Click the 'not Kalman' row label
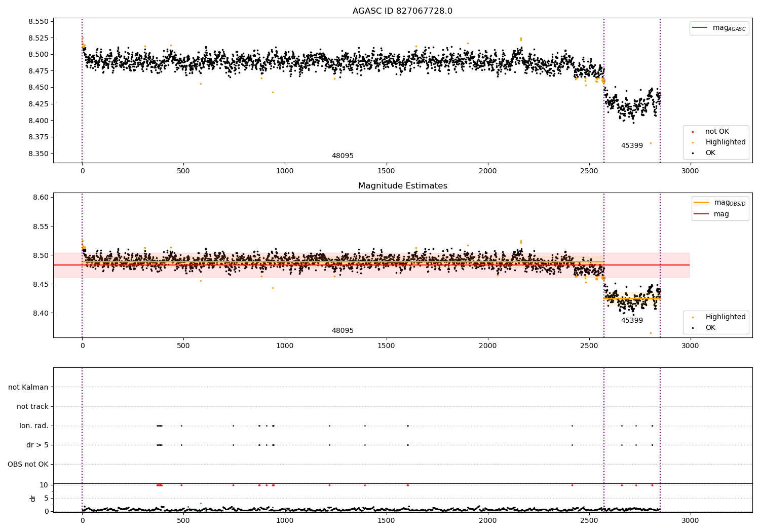 coord(28,388)
